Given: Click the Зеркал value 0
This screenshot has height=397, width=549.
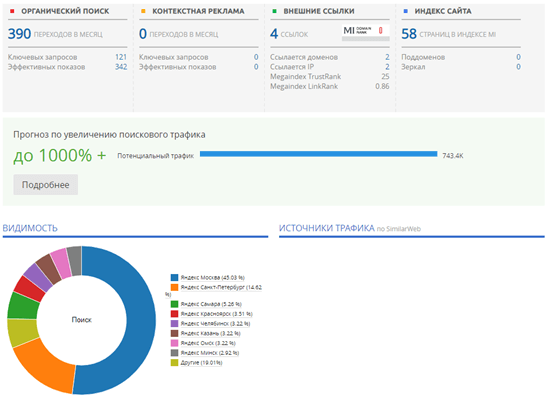Looking at the screenshot, I should click(518, 67).
